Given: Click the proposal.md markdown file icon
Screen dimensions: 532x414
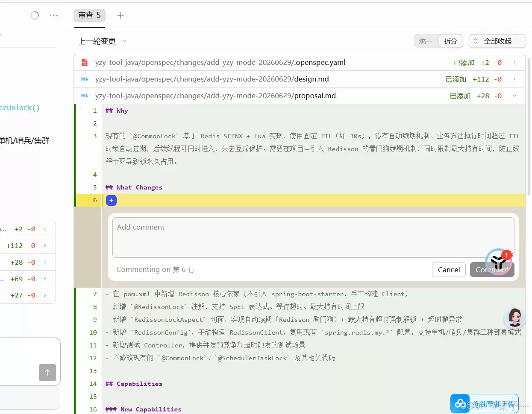Looking at the screenshot, I should [x=85, y=96].
